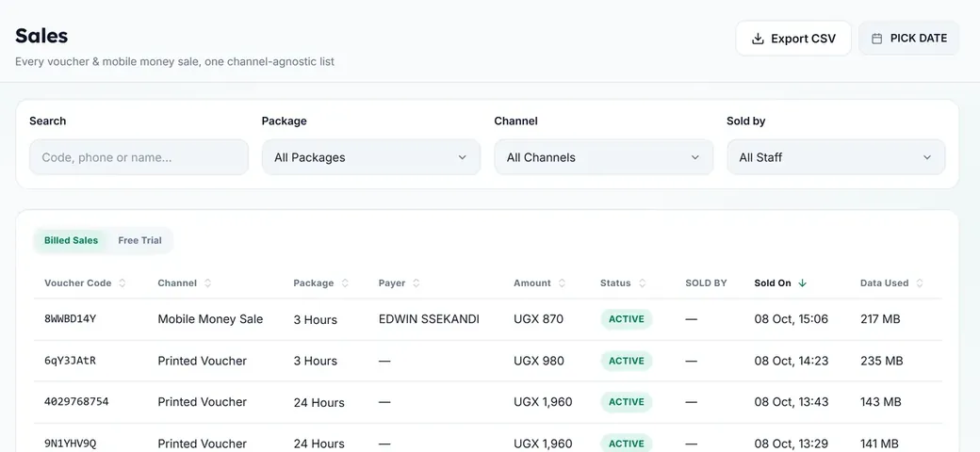Click the 08 Oct, 14:23 sold date
Image resolution: width=980 pixels, height=452 pixels.
791,361
